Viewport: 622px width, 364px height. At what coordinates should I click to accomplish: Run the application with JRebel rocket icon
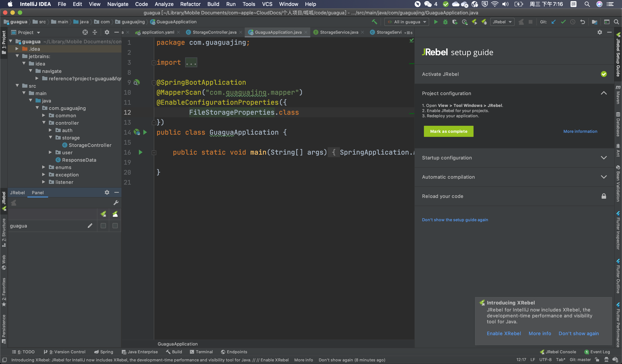[474, 22]
